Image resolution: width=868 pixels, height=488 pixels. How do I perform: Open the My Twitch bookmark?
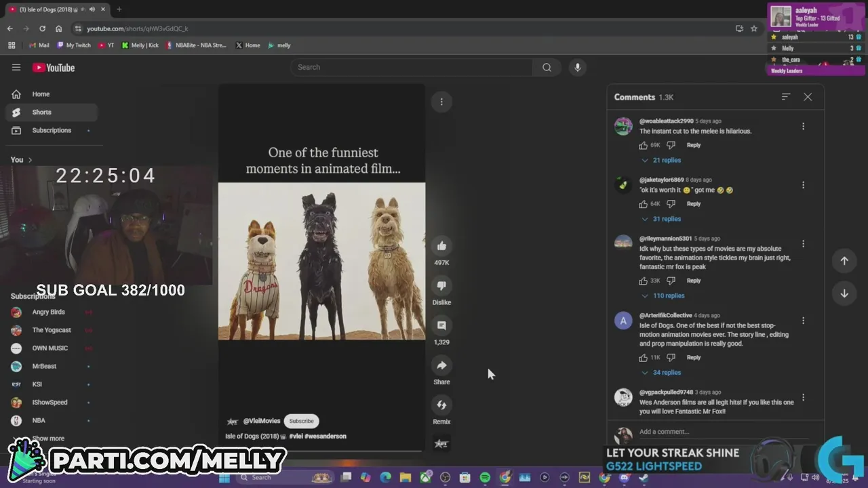[73, 45]
